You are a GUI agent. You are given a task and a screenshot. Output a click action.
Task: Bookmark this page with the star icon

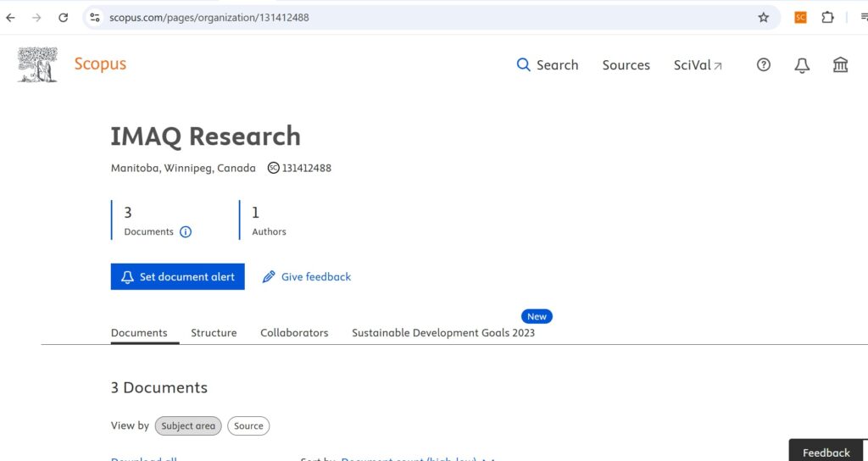coord(764,18)
